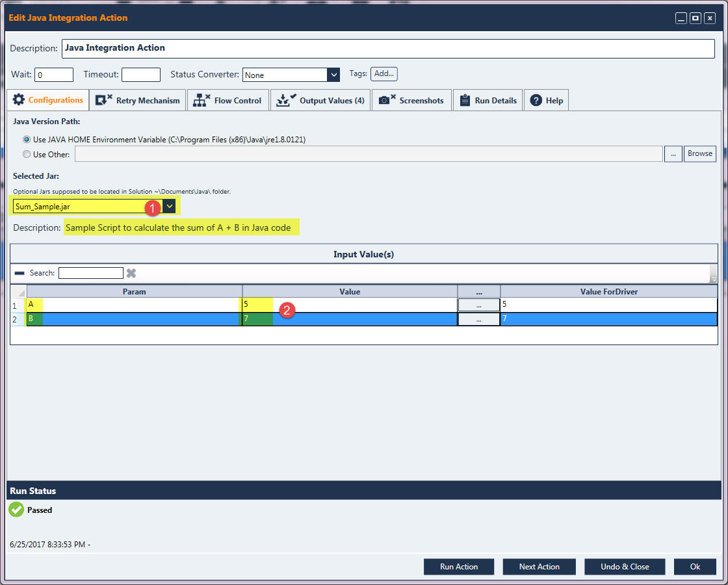Screen dimensions: 728x585
Task: Open value editor for param A row
Action: tap(478, 305)
